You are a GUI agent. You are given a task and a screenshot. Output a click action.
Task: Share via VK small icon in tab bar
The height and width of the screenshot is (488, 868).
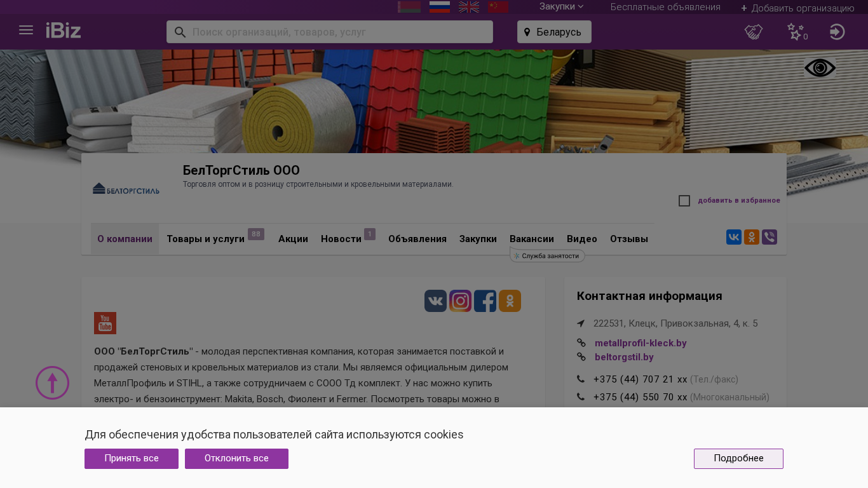point(734,237)
